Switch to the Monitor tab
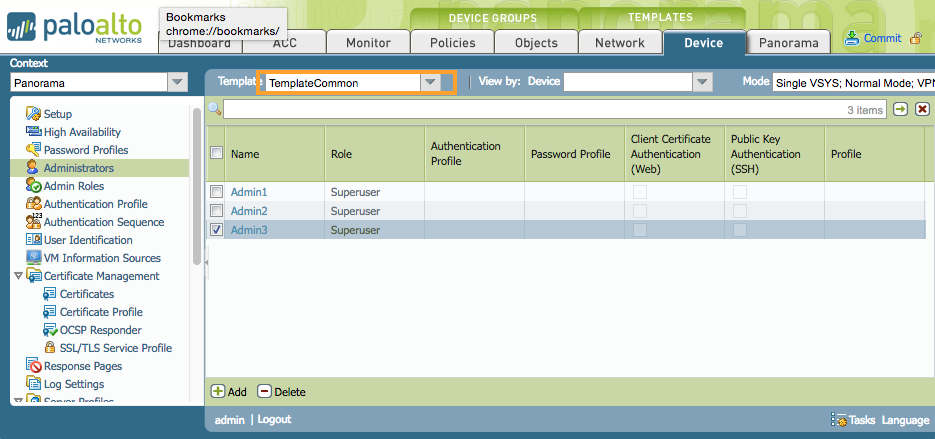Viewport: 935px width, 439px height. (368, 43)
